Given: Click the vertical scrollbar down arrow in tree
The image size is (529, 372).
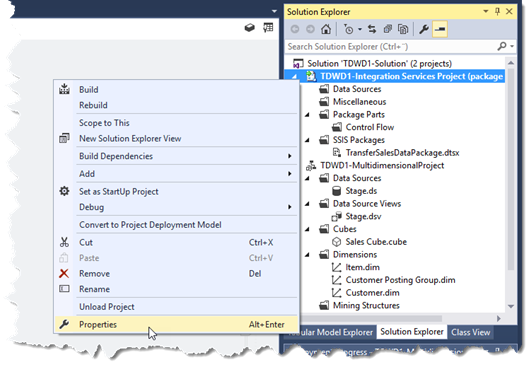Looking at the screenshot, I should coord(510,306).
